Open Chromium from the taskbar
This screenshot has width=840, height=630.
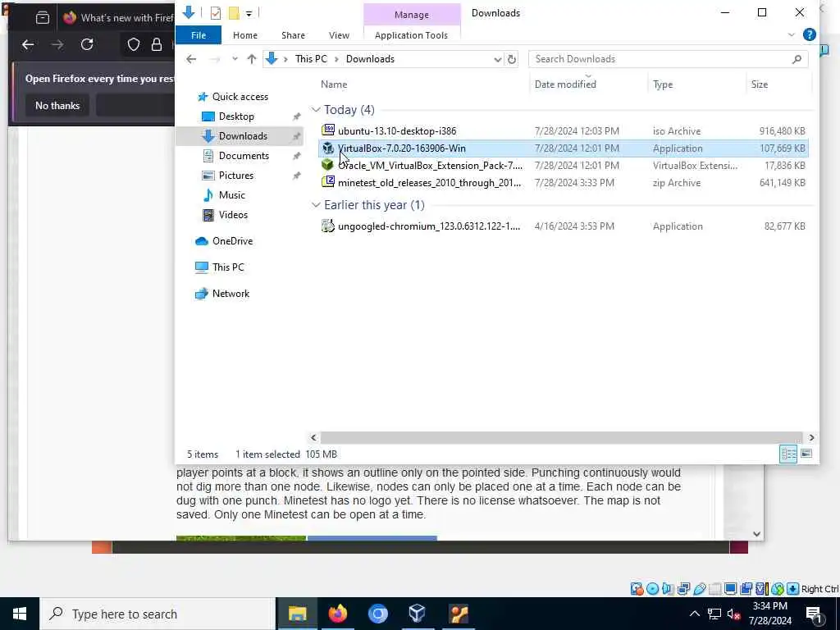[x=377, y=614]
